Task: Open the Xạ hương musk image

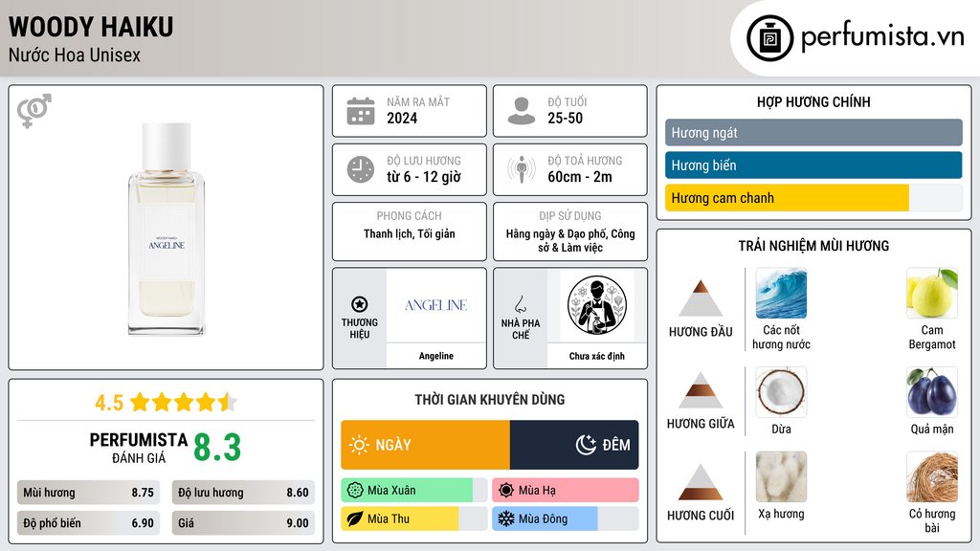Action: coord(781,476)
